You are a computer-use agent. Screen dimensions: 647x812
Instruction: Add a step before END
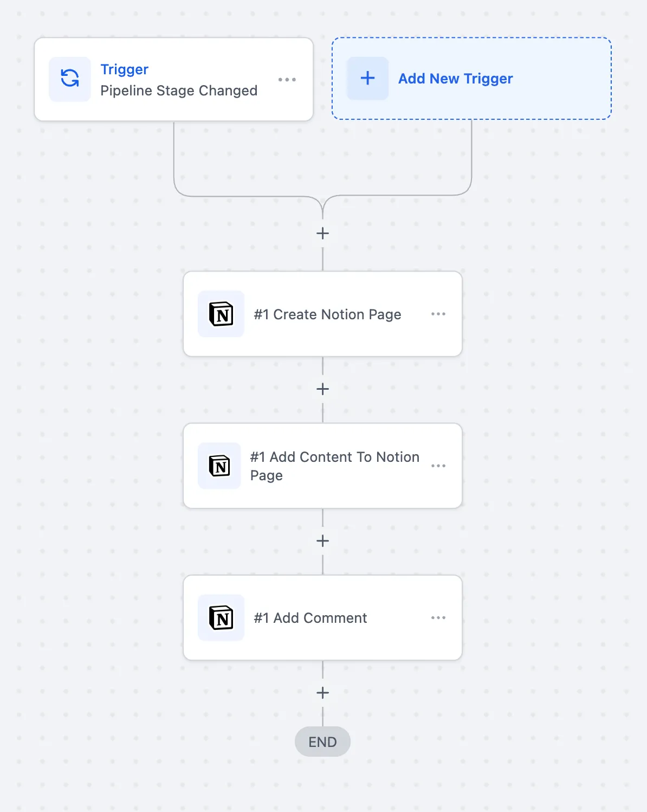point(323,693)
